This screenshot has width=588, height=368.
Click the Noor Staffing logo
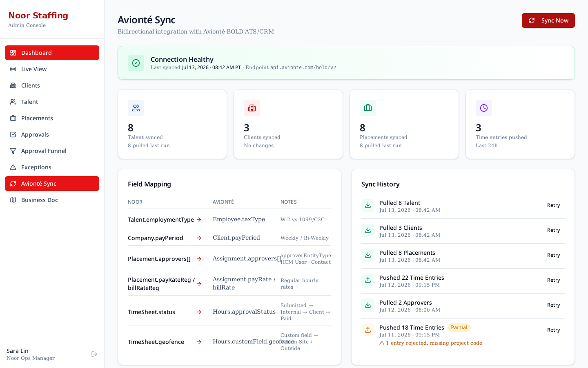click(38, 16)
